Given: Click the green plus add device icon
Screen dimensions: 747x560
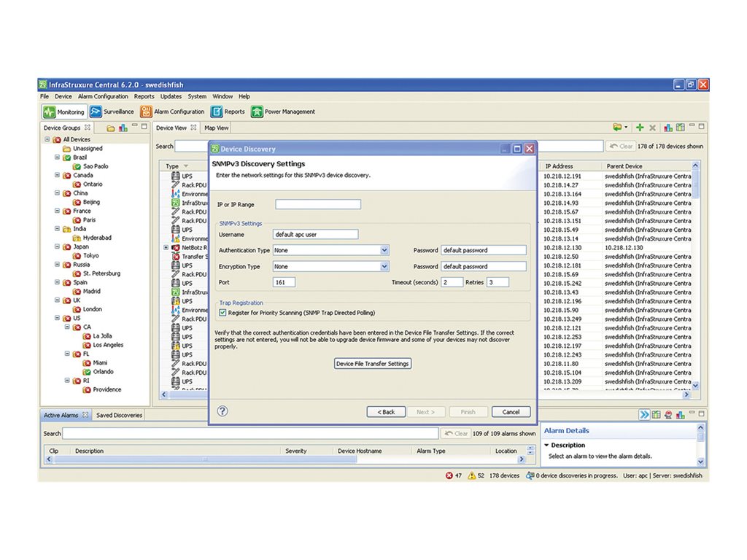Looking at the screenshot, I should [x=640, y=128].
